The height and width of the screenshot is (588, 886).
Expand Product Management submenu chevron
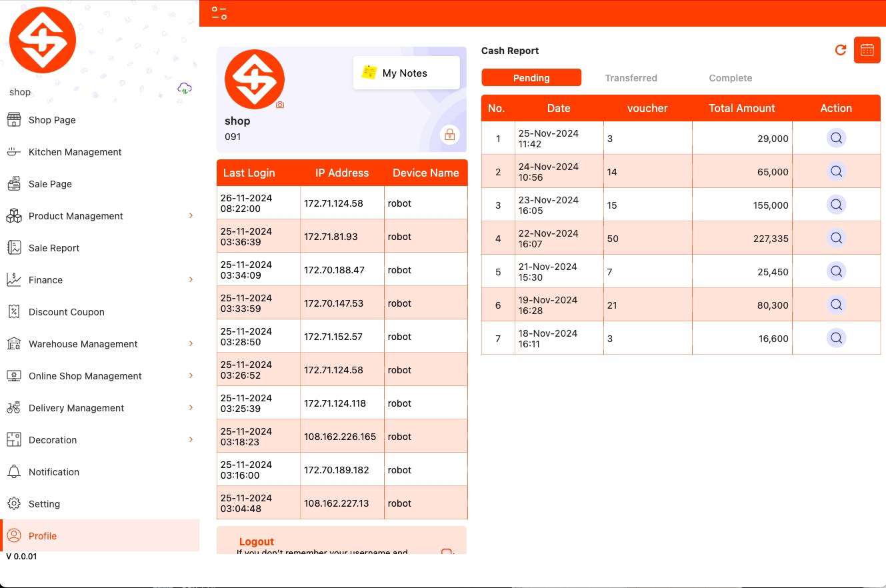191,215
